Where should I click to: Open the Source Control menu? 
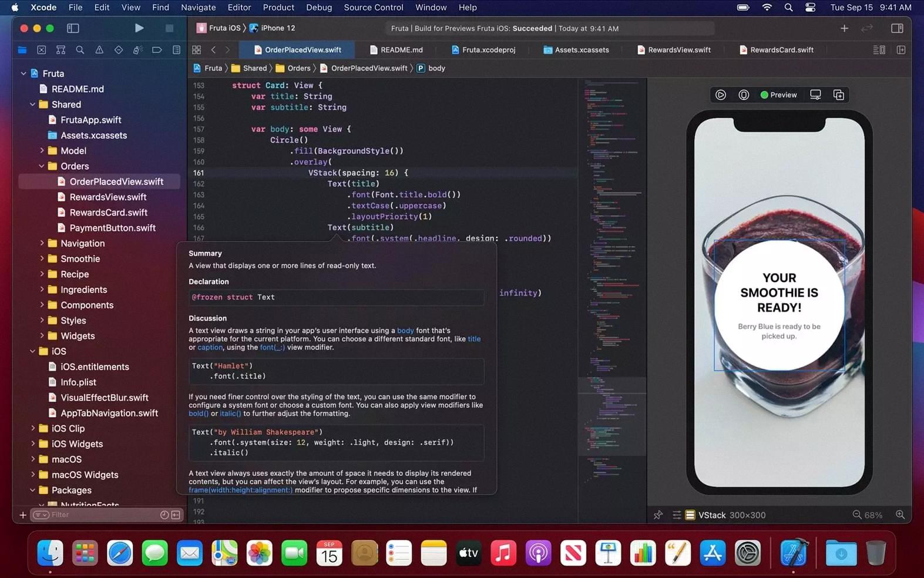click(374, 8)
